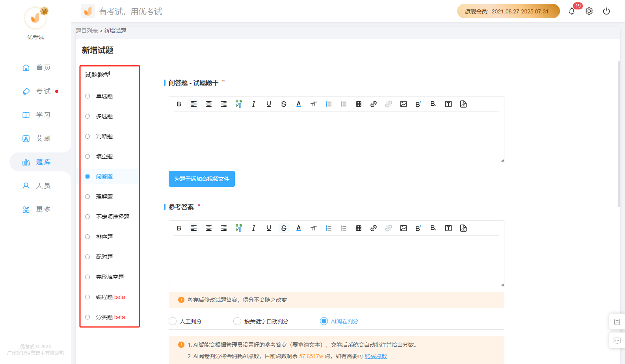This screenshot has height=364, width=625.
Task: Open source code view in stem editor
Action: tap(463, 104)
